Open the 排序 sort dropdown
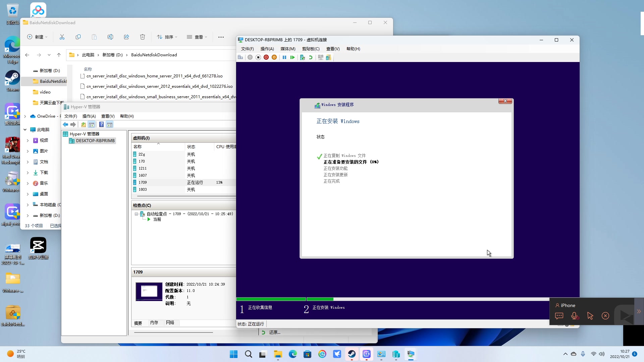 167,37
